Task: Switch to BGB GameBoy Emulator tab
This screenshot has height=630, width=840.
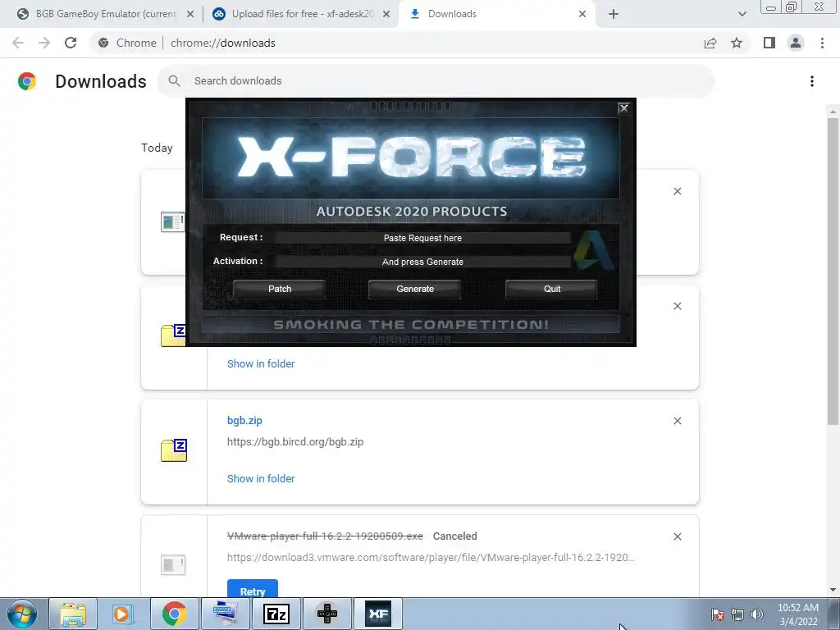Action: 106,14
